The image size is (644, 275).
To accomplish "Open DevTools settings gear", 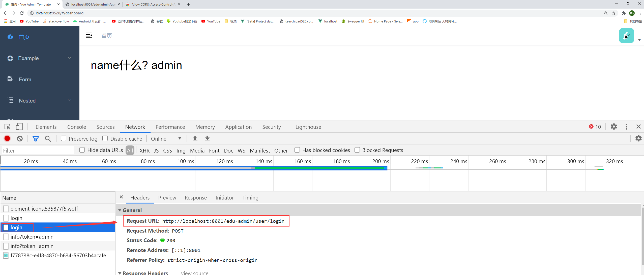I will click(614, 127).
